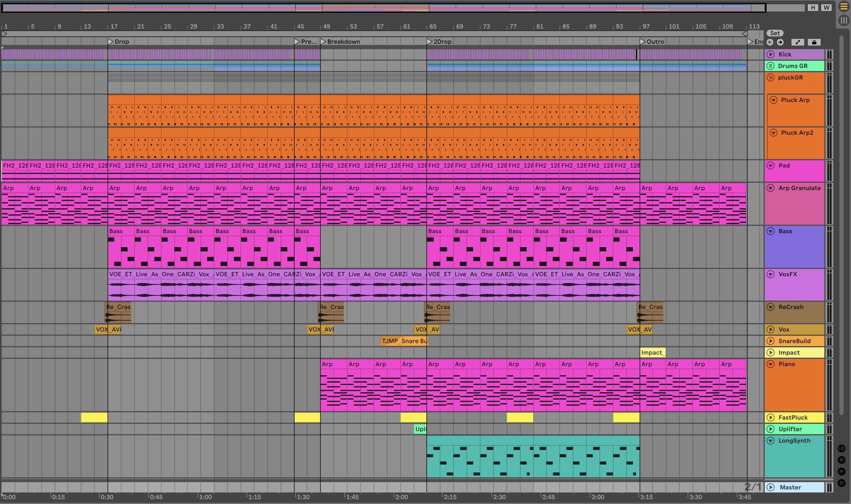Image resolution: width=851 pixels, height=504 pixels.
Task: Switch to Arrangement view selector icon
Action: 843,6
